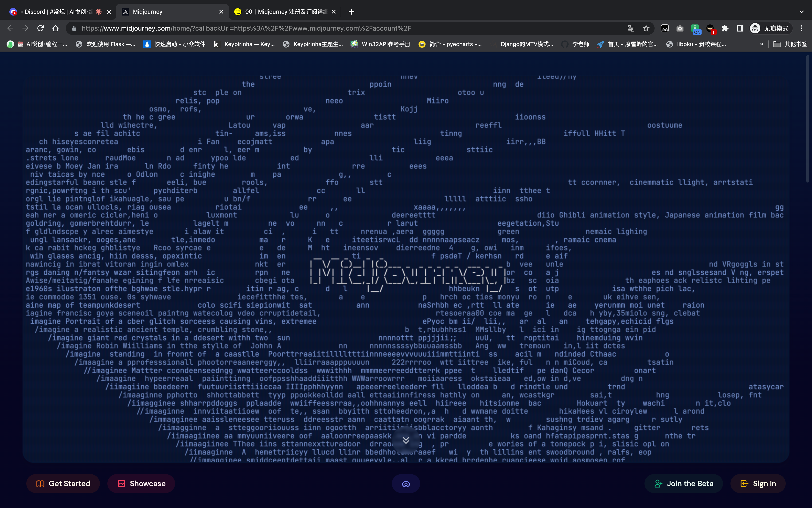
Task: Open the 简介 - pyecharts bookmark
Action: [x=450, y=44]
